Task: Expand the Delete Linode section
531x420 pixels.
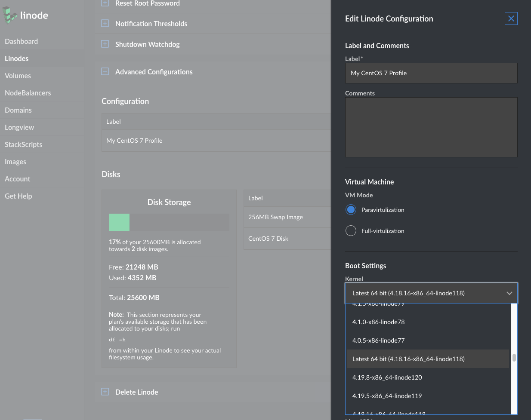Action: [x=105, y=392]
